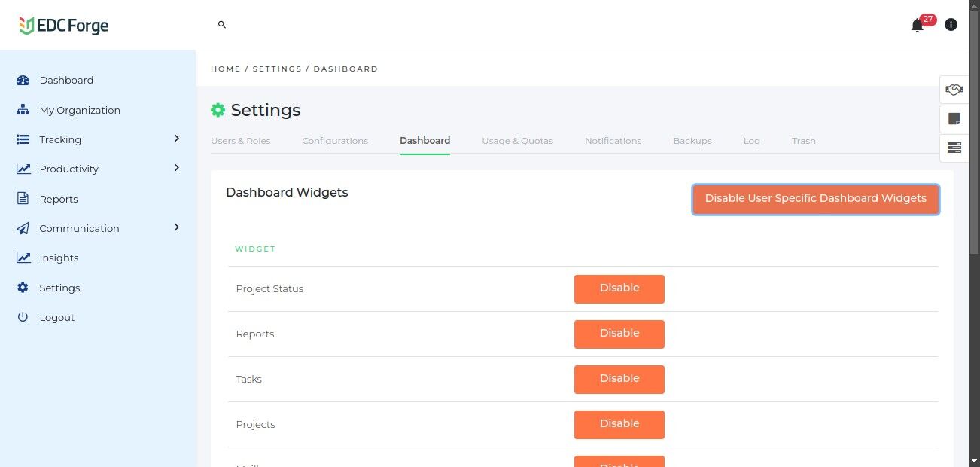This screenshot has height=467, width=980.
Task: Click the Settings breadcrumb link
Action: pyautogui.click(x=277, y=69)
